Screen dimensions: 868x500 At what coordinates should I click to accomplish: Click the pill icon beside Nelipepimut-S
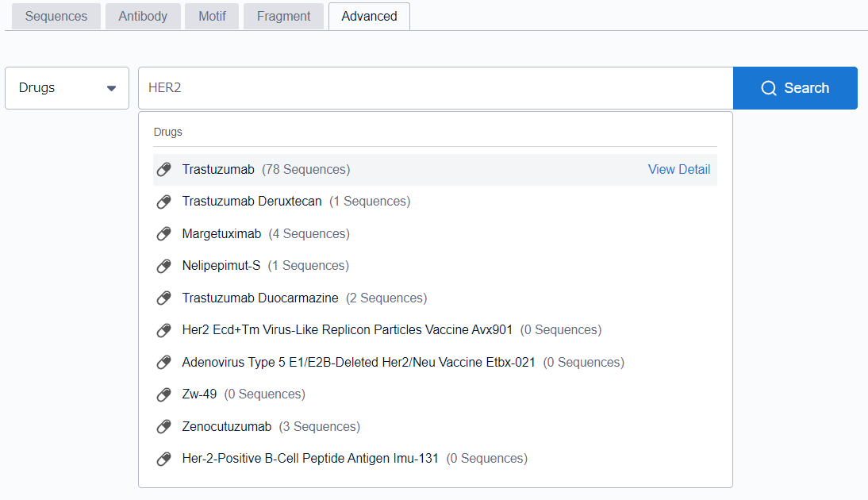pos(164,266)
